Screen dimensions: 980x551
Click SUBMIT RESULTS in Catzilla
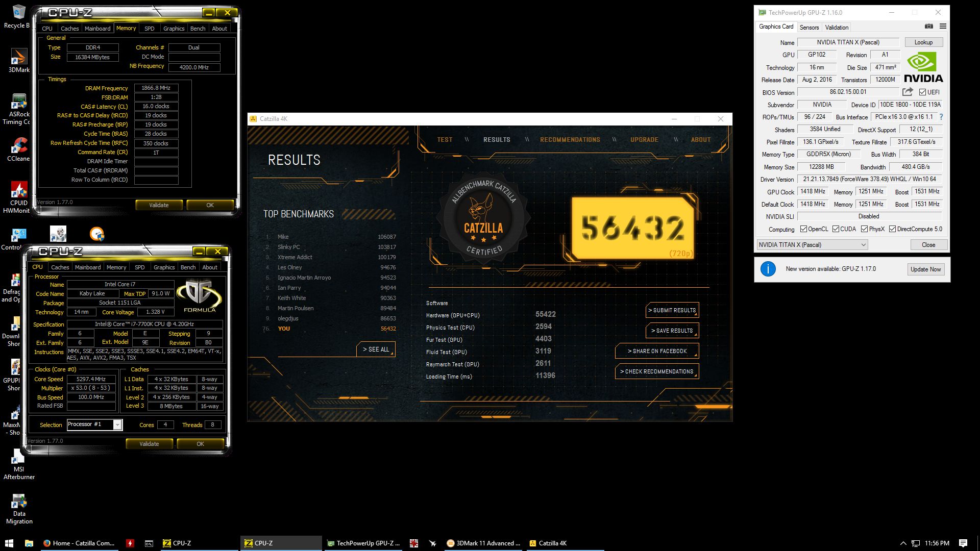pos(672,310)
